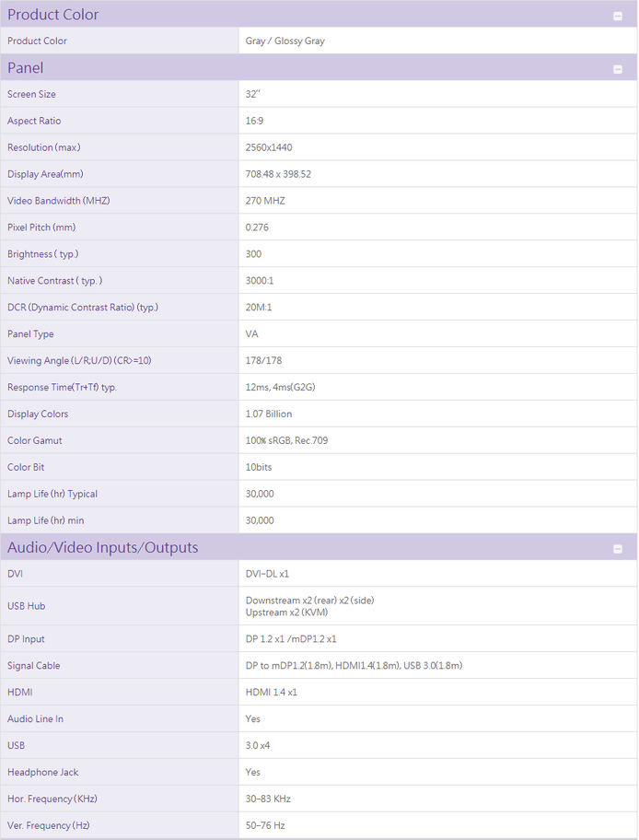This screenshot has width=639, height=840.
Task: Click the DVI label
Action: (15, 574)
